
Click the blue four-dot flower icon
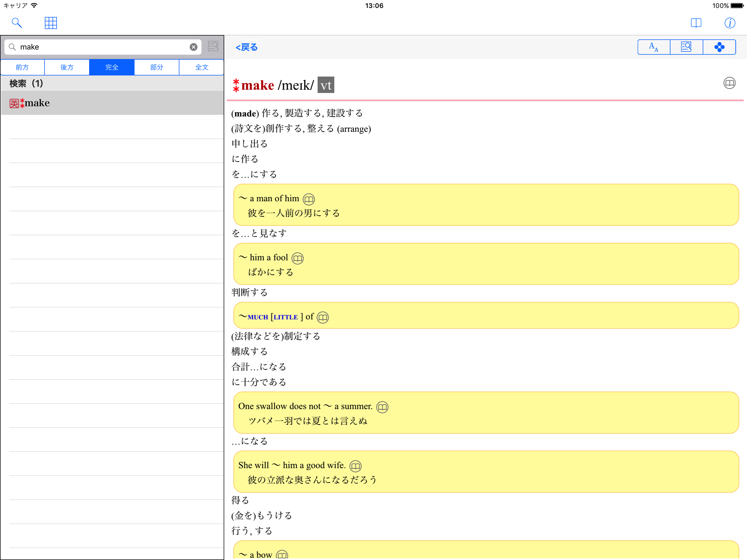coord(719,47)
